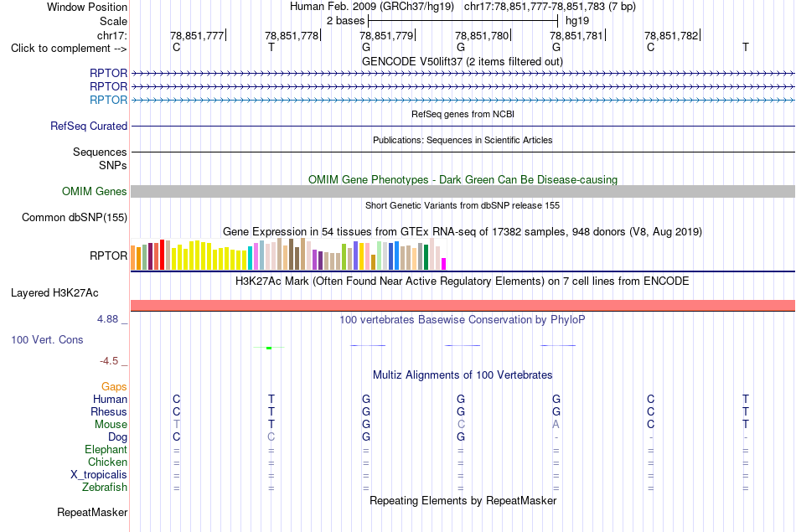
Task: Open 'Publications: Sequences in Scientific Articles' title
Action: click(x=463, y=140)
